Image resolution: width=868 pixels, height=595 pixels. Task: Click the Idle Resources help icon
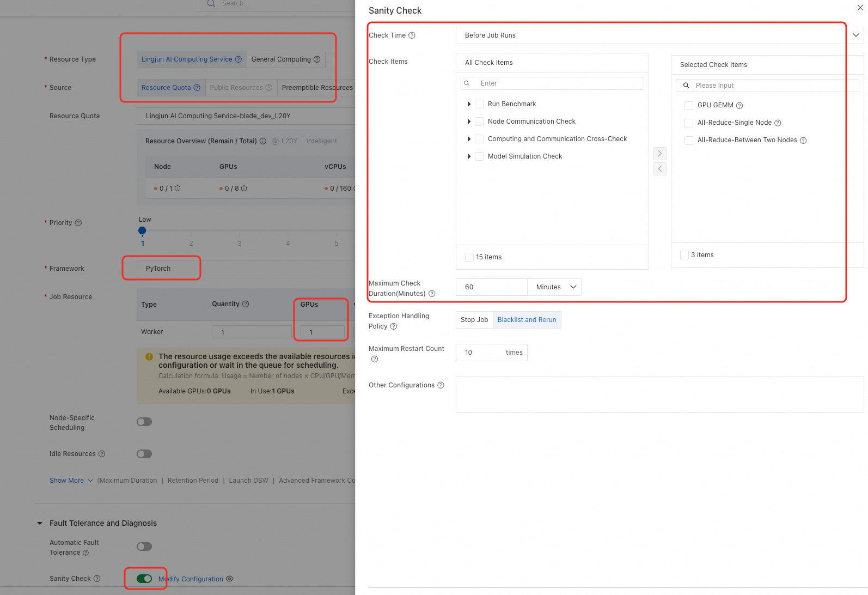(102, 454)
